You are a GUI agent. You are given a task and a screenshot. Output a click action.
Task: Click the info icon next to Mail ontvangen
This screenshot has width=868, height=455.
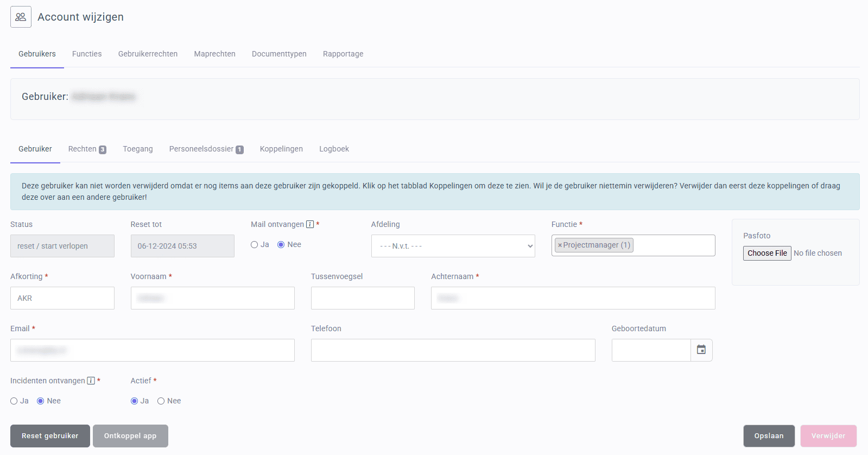click(310, 224)
